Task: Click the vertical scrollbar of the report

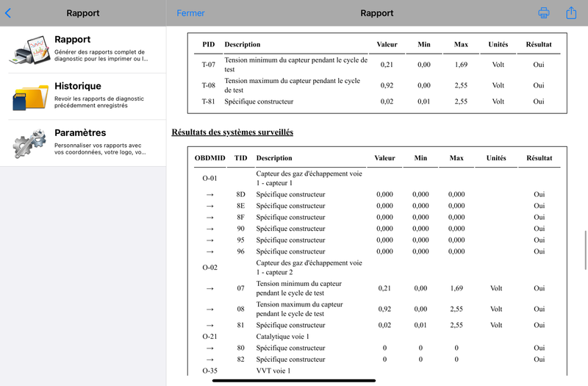Action: [x=585, y=250]
